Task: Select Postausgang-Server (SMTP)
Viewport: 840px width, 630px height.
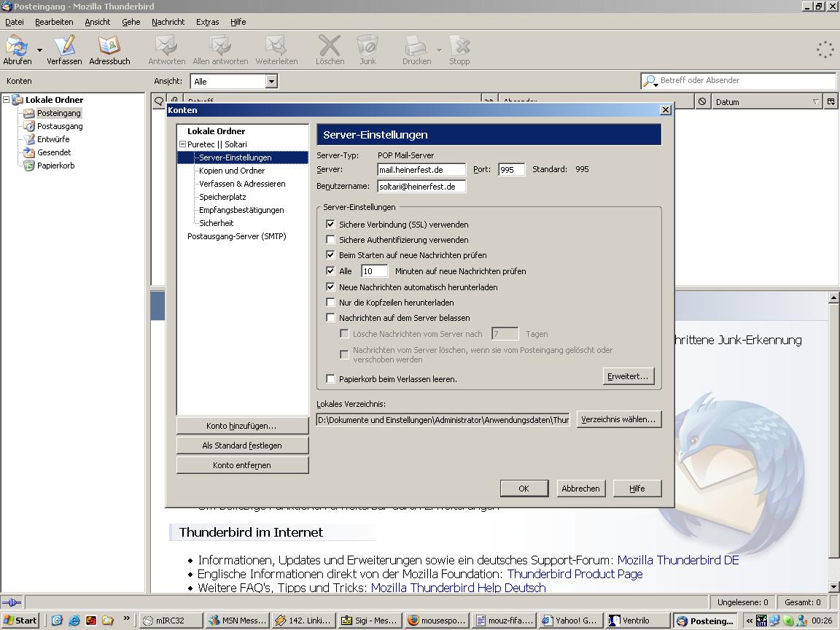Action: (237, 236)
